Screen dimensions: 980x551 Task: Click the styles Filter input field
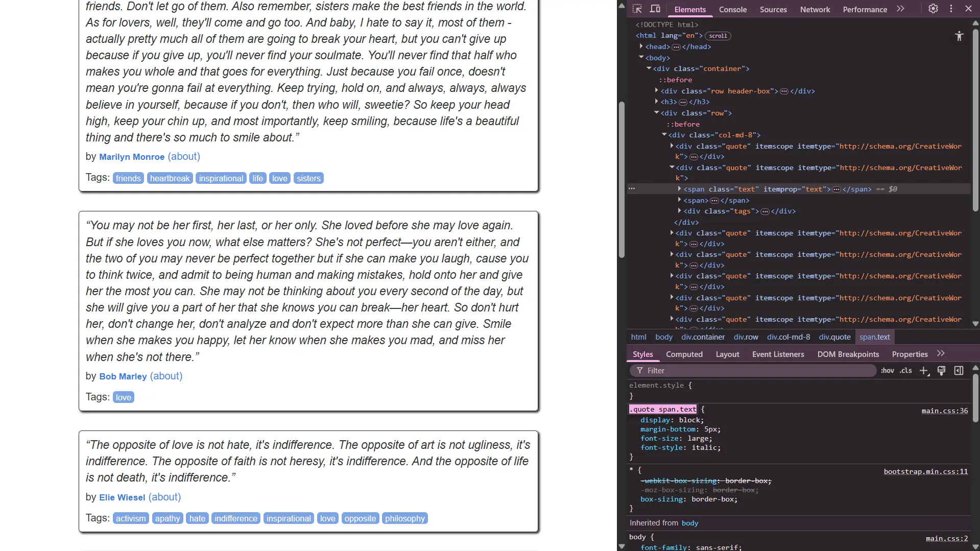click(x=756, y=371)
